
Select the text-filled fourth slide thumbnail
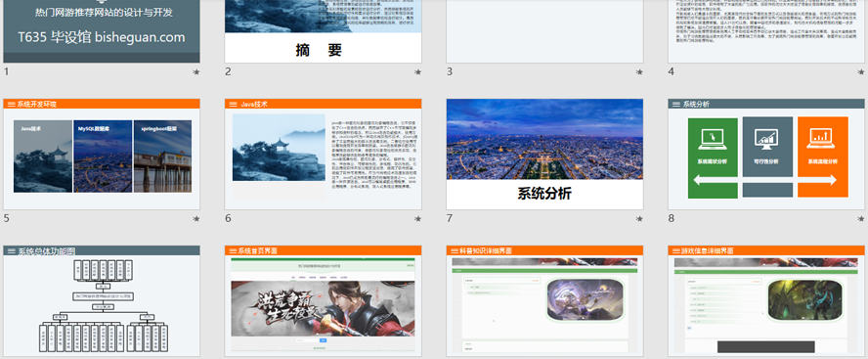[766, 31]
